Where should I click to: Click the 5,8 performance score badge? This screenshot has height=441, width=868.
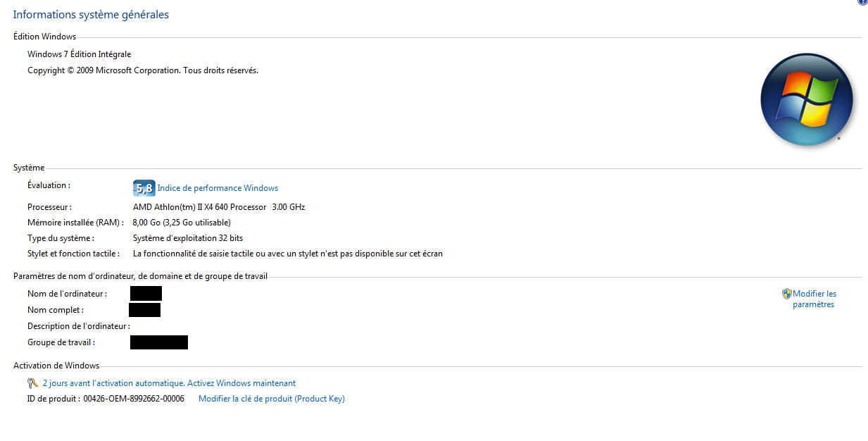(x=144, y=188)
